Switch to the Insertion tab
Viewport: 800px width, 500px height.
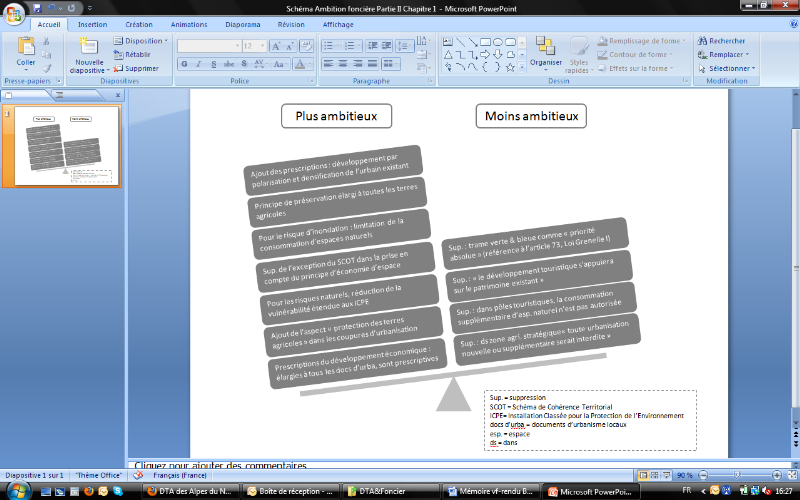coord(93,24)
